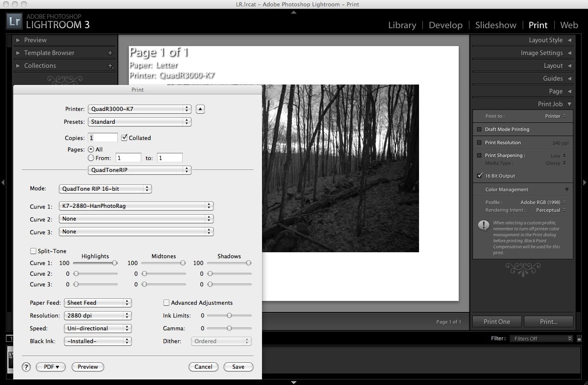Collapse printer details with arrow button

click(200, 109)
